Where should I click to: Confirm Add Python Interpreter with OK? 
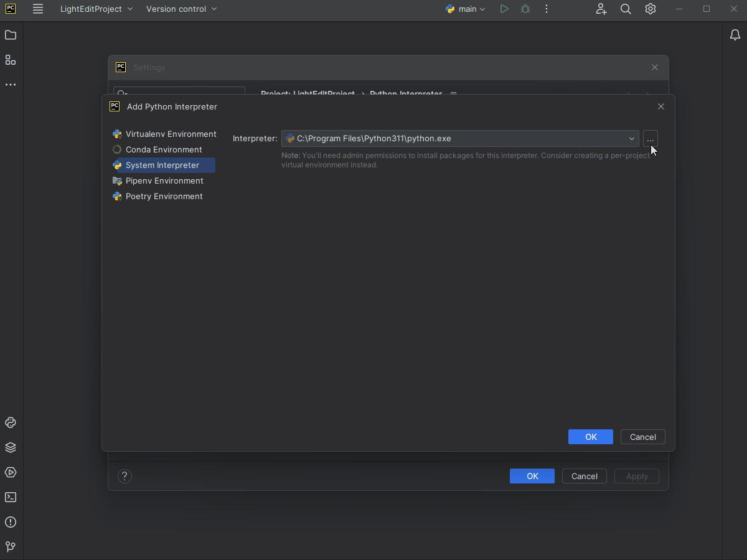tap(591, 437)
